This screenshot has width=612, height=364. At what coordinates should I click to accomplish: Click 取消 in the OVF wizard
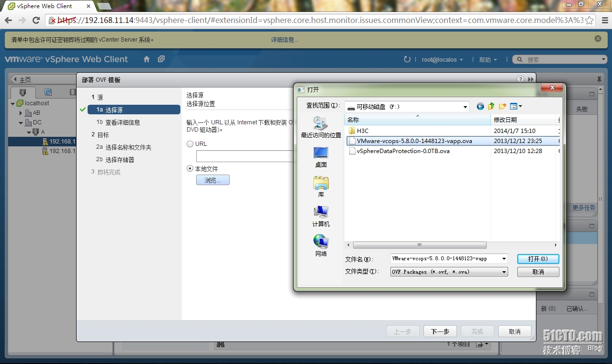(515, 331)
